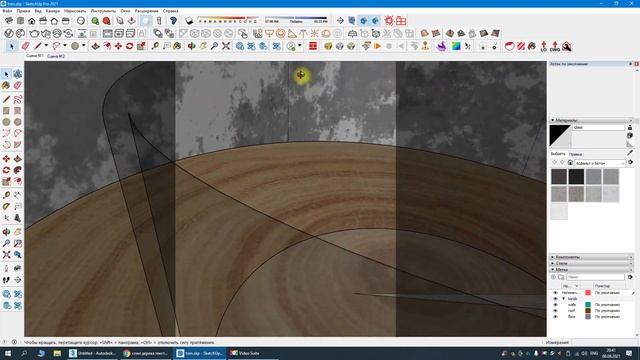Click the red color swatch of untagged layer

[588, 293]
